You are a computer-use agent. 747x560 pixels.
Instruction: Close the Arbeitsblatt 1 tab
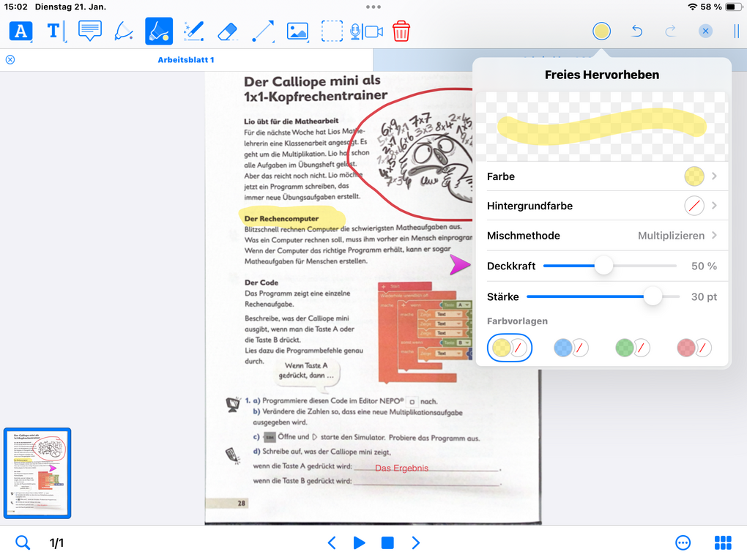pos(10,59)
